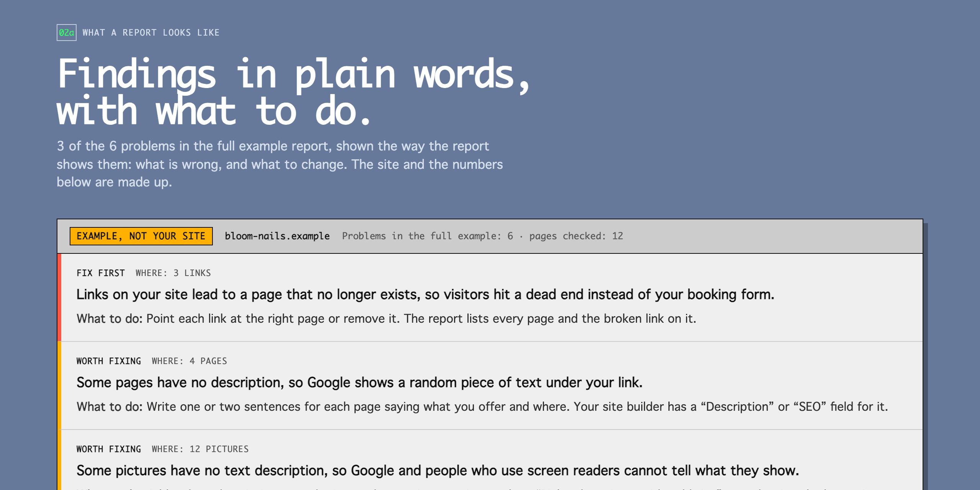This screenshot has height=490, width=980.
Task: Click the 'EXAMPLE, NOT YOUR SITE' yellow badge
Action: pyautogui.click(x=141, y=236)
